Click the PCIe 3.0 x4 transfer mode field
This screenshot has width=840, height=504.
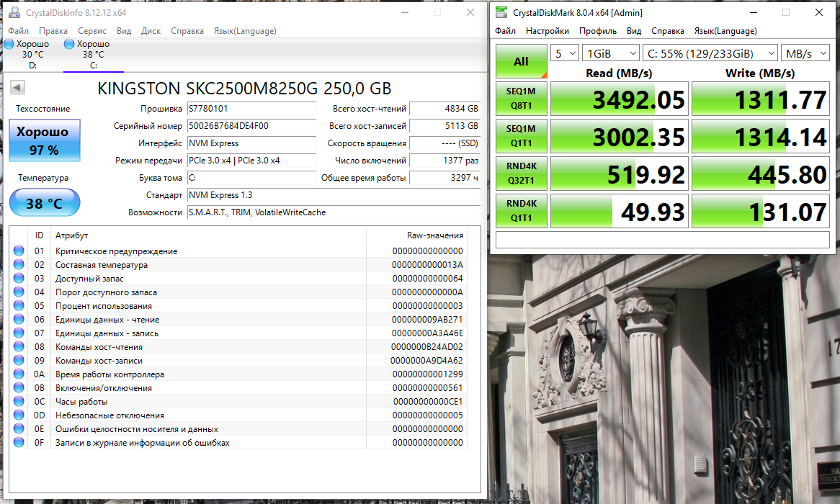[252, 161]
